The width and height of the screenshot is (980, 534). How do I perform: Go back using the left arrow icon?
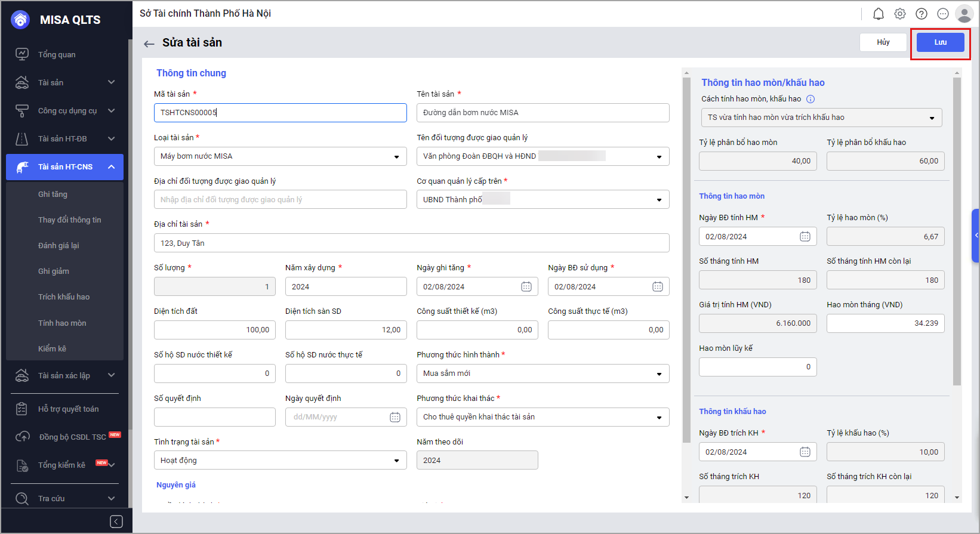point(149,44)
